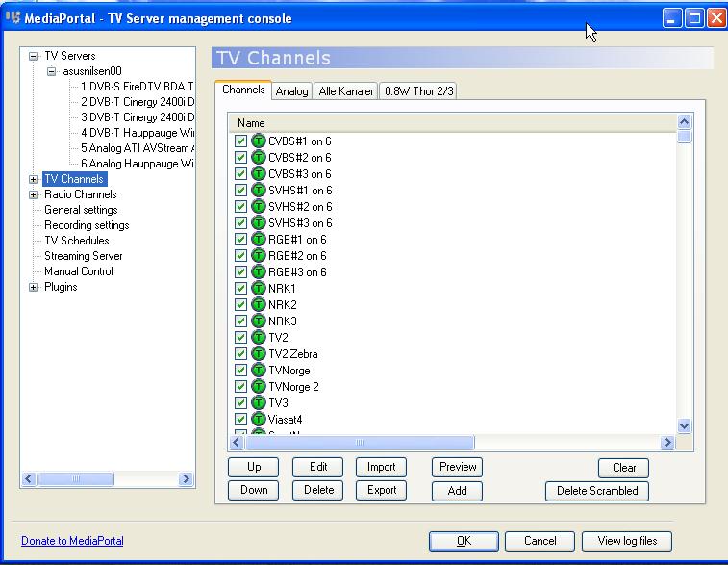Uncheck the SVHS#3 on 6 checkbox

[x=240, y=223]
